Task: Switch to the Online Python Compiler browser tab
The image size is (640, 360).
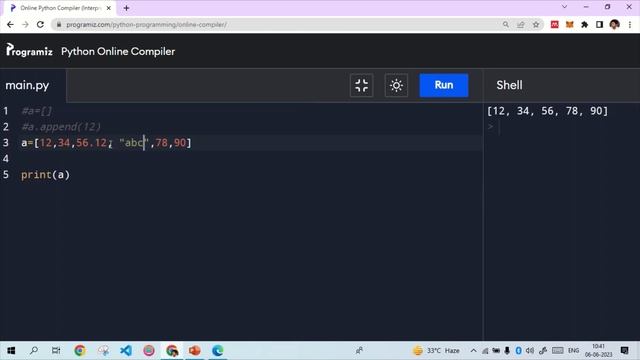Action: tap(60, 8)
